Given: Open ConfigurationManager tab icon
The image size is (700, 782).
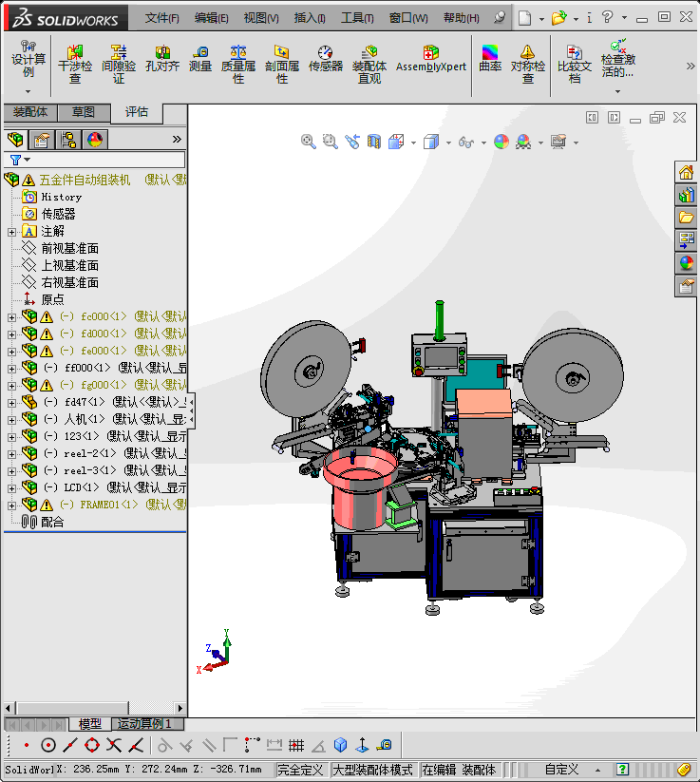Looking at the screenshot, I should coord(68,140).
